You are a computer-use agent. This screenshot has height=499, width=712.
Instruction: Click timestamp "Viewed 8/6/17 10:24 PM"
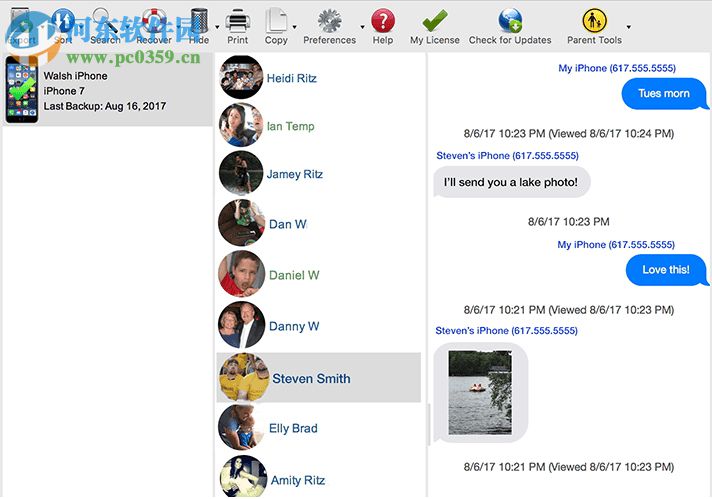pyautogui.click(x=613, y=133)
